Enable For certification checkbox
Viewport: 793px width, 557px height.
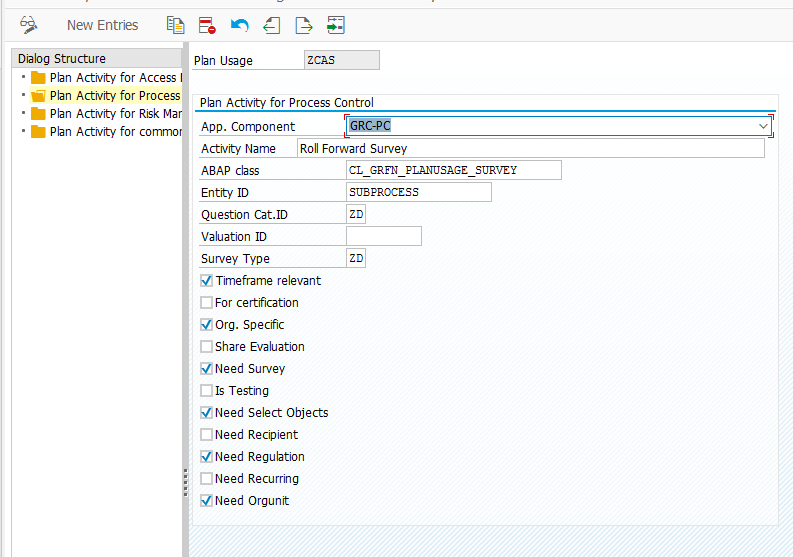coord(206,303)
